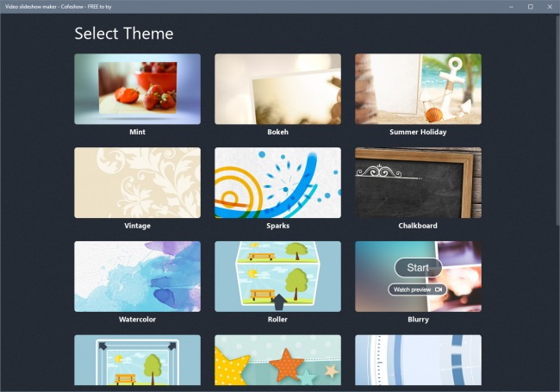Select the Chalkboard theme thumbnail
The width and height of the screenshot is (560, 392).
pos(418,183)
